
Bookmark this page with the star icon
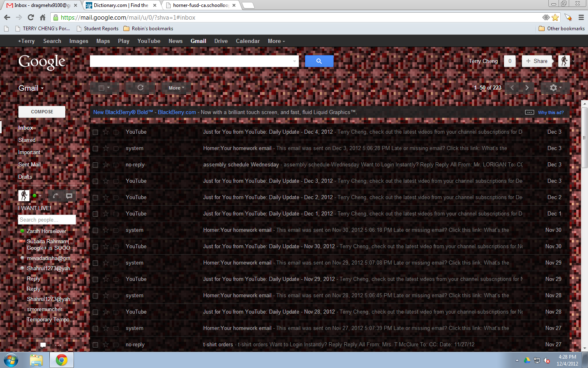[x=555, y=17]
